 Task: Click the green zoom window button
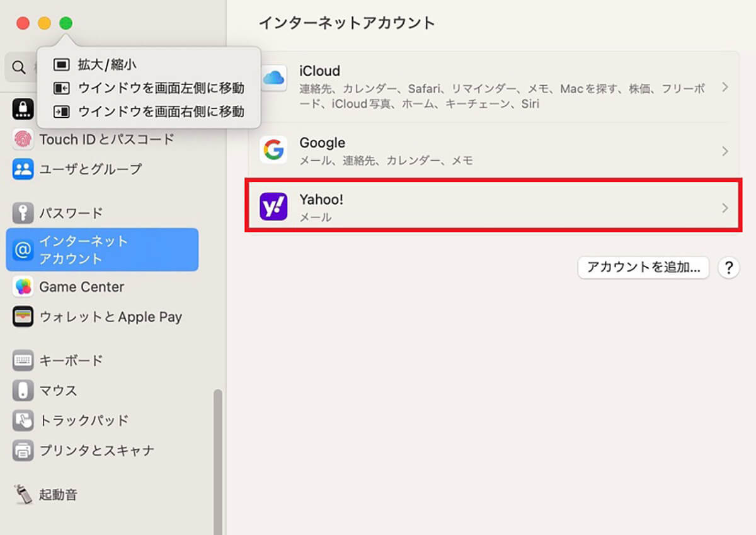(66, 23)
